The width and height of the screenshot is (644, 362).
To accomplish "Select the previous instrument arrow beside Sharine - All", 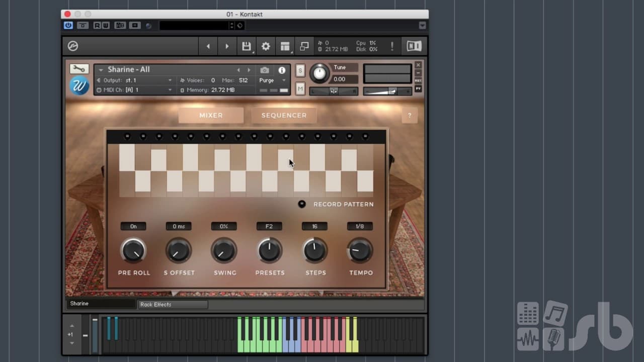I will 238,70.
